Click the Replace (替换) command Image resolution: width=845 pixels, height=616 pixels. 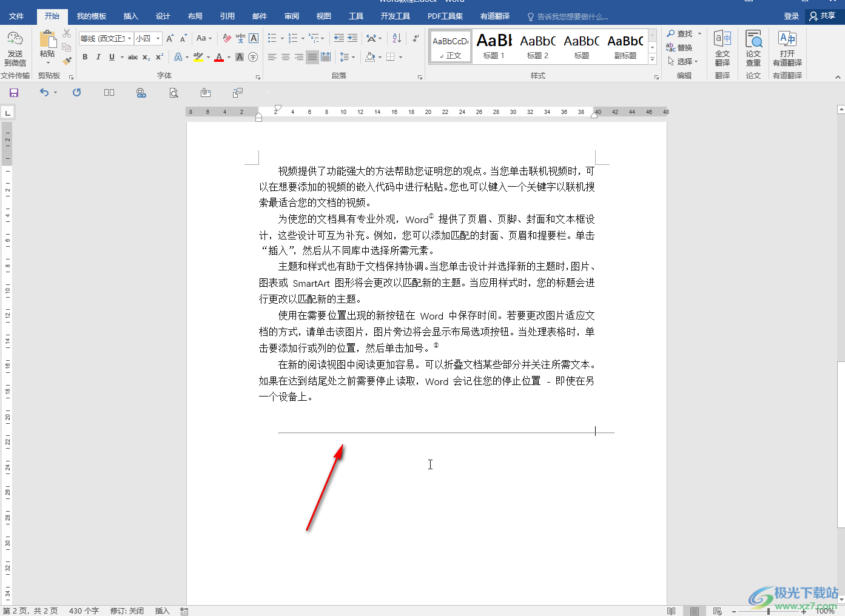[679, 47]
